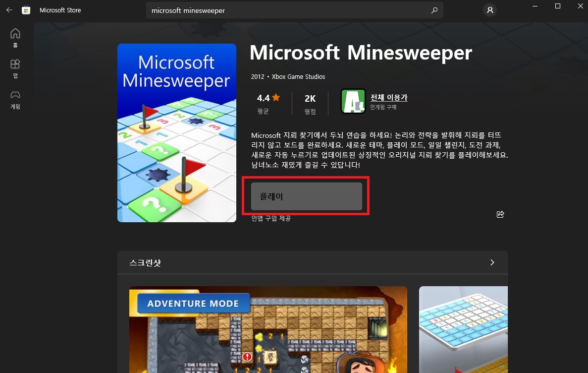Screen dimensions: 588x373
Task: Go back with the arrow icon
Action: (9, 10)
